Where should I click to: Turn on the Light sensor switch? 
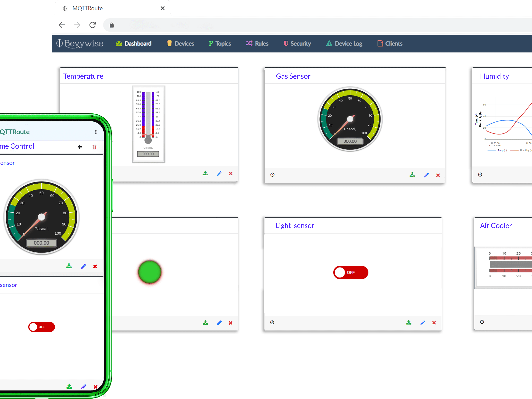coord(350,272)
